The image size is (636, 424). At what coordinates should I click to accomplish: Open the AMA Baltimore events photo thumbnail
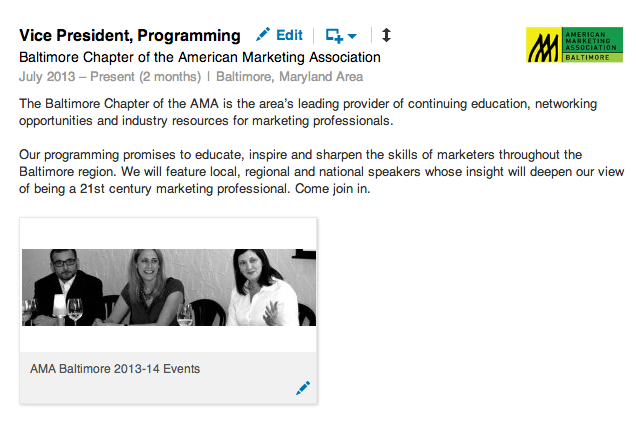[169, 287]
